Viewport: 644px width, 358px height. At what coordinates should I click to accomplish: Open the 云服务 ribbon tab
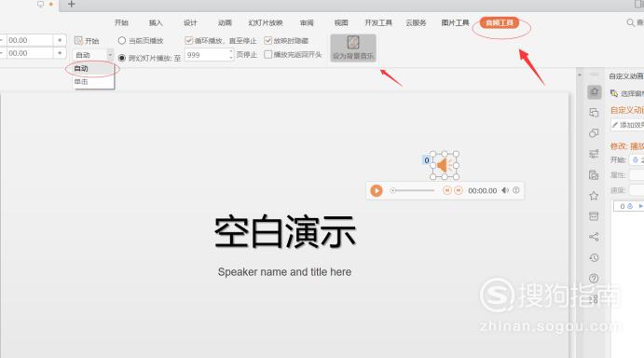pos(416,23)
